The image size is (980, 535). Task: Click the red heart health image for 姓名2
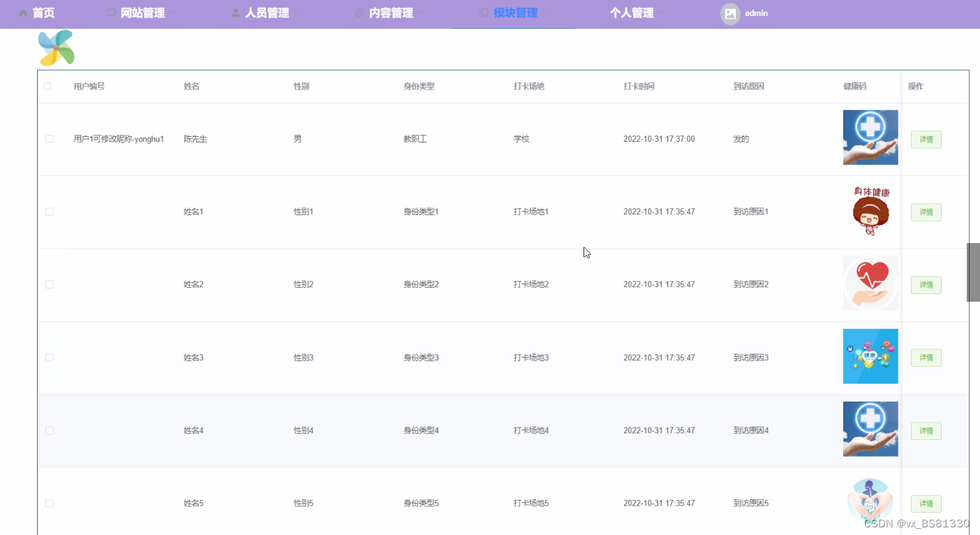(870, 283)
